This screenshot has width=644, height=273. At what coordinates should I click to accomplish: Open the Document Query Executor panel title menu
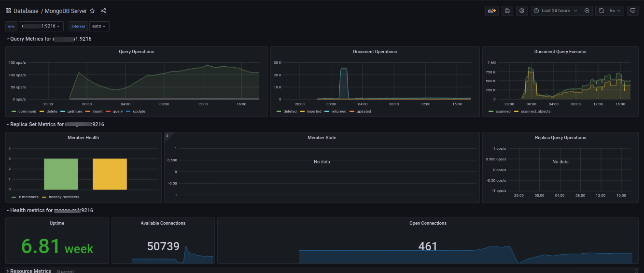(560, 52)
